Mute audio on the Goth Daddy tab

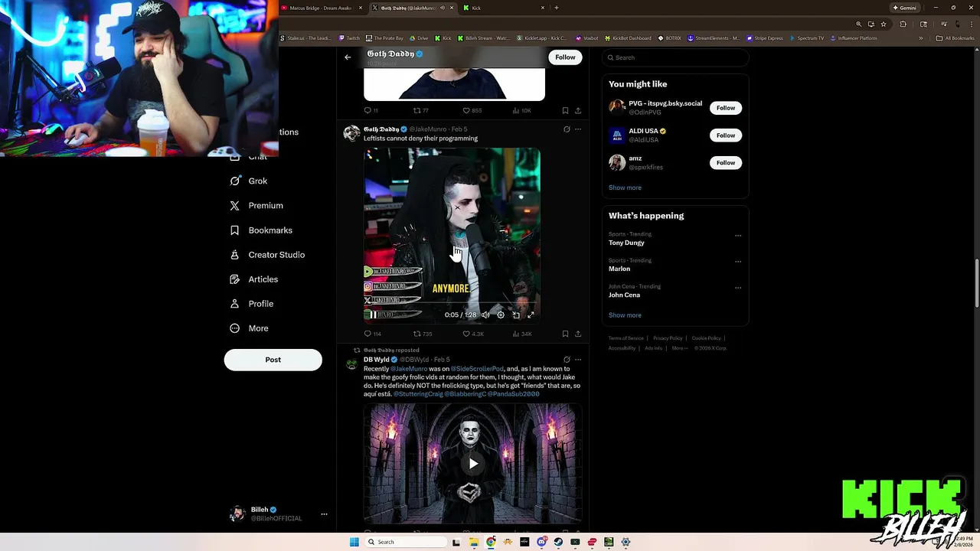pyautogui.click(x=443, y=8)
